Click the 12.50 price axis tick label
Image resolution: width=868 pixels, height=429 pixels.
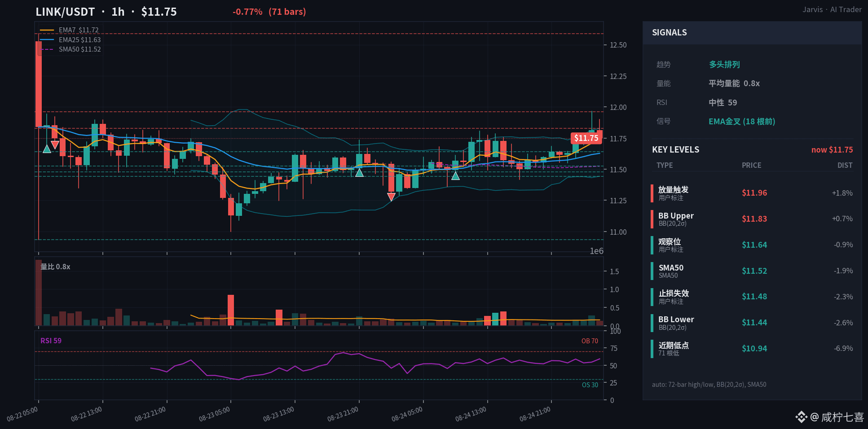click(x=618, y=45)
